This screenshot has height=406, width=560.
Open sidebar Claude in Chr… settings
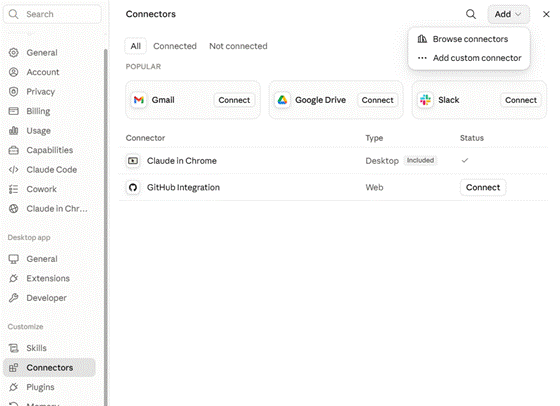[49, 209]
